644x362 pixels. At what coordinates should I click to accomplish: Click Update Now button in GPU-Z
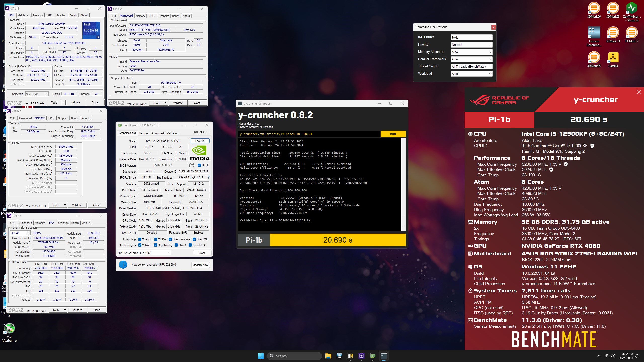click(x=200, y=265)
